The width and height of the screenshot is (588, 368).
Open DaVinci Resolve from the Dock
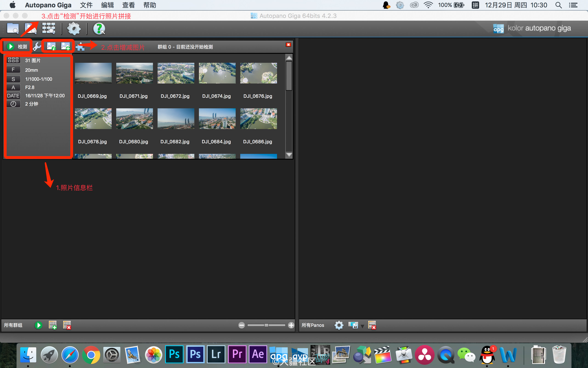[424, 355]
